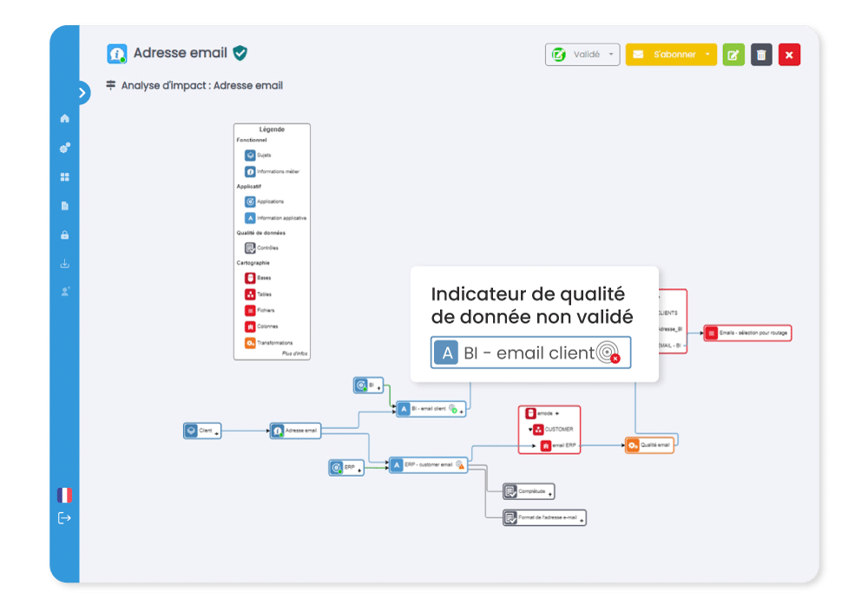The image size is (868, 606).
Task: Click the dark trash delete button
Action: [x=761, y=55]
